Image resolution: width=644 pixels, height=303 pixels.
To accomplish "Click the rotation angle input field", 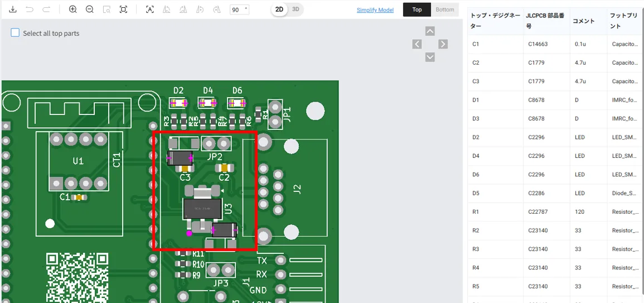I will [236, 9].
